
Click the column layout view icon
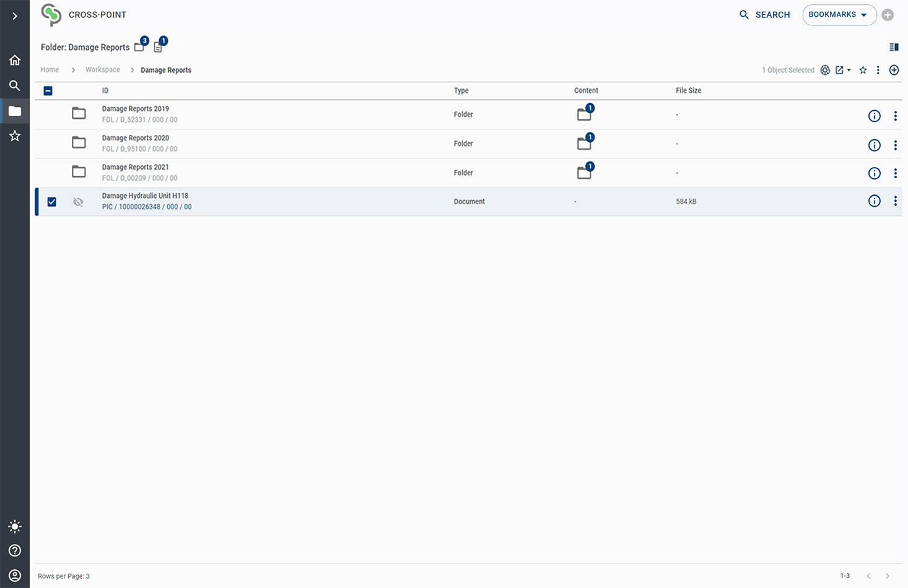pyautogui.click(x=894, y=47)
